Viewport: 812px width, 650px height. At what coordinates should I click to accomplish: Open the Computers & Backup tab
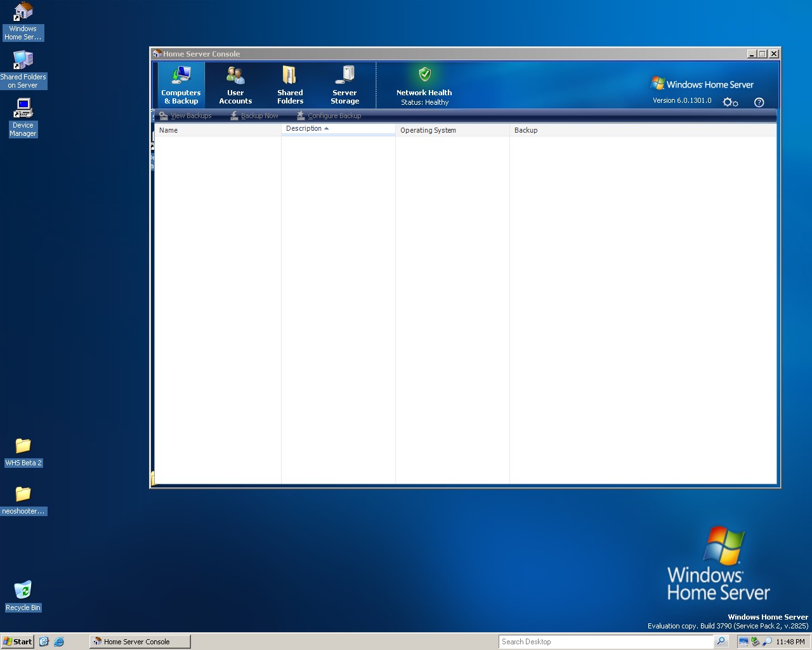181,84
